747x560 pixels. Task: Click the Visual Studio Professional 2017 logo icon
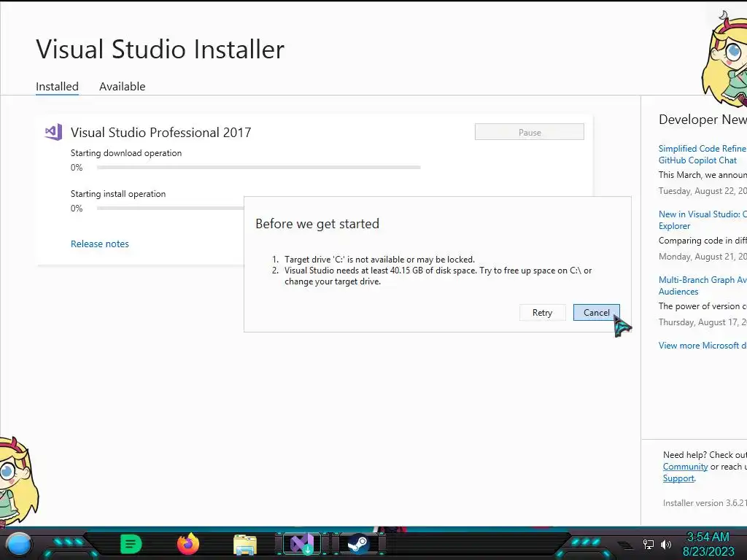coord(53,132)
